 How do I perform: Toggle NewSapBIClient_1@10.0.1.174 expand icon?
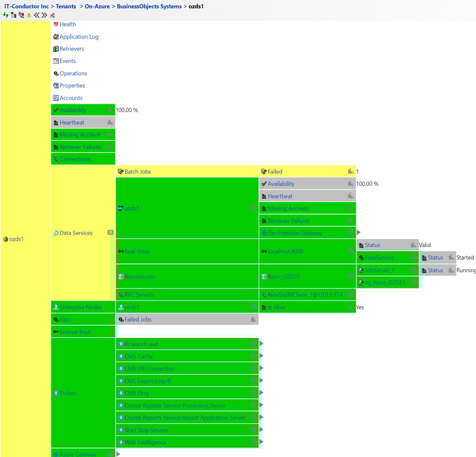(x=351, y=295)
